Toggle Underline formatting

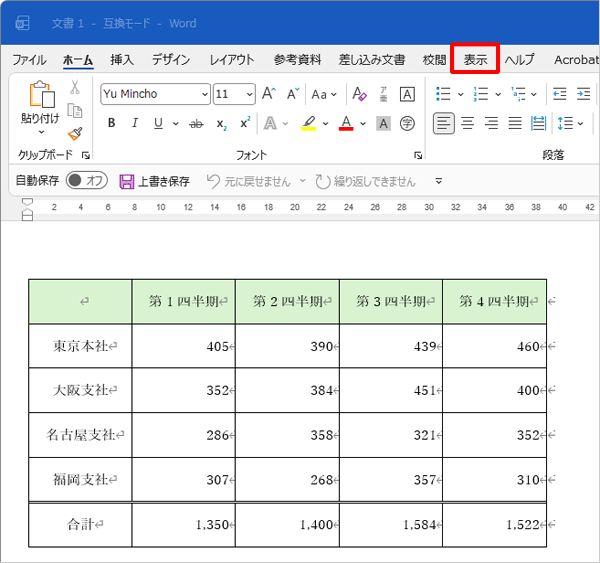point(158,123)
